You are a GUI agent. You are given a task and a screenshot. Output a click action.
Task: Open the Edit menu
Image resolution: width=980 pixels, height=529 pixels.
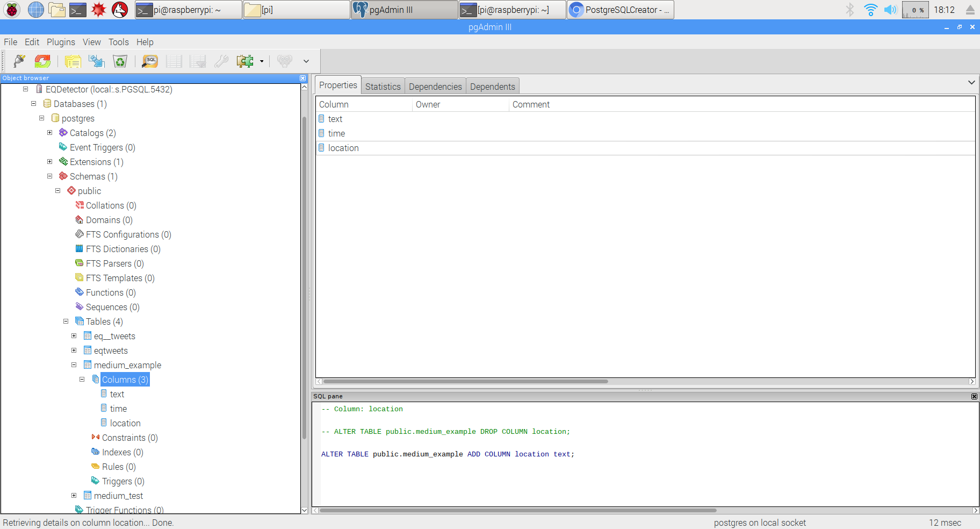[32, 42]
